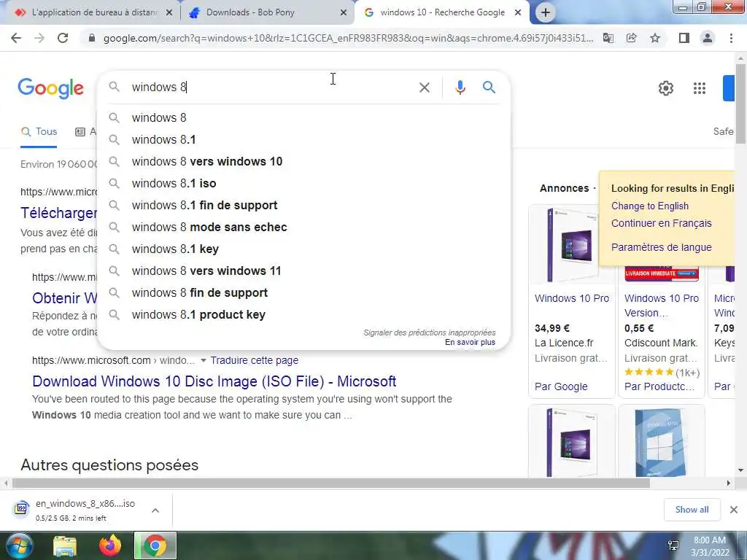Click 'Continuer en Français' link

tap(661, 223)
